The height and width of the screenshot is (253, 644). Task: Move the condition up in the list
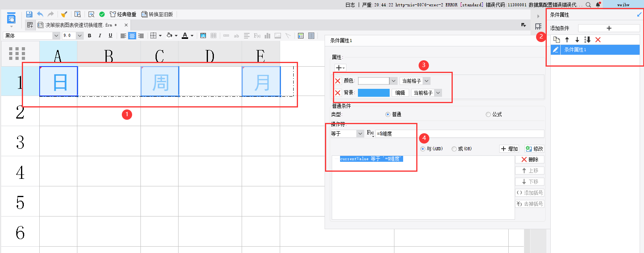(567, 40)
